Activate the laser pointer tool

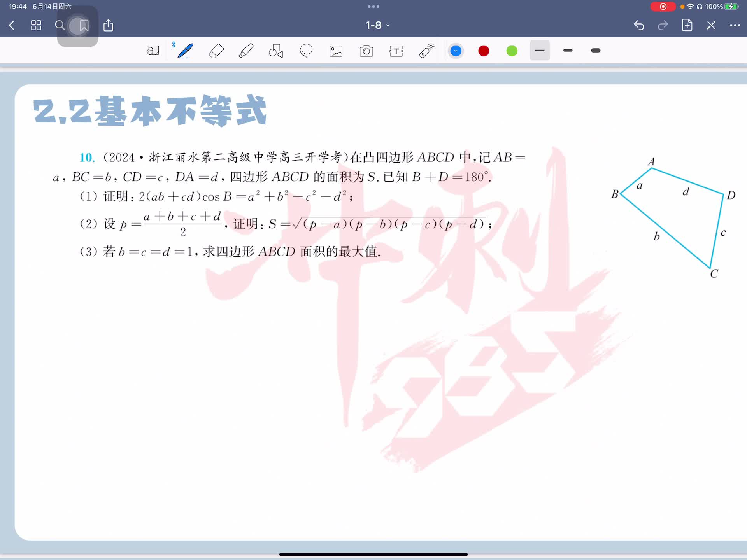click(427, 51)
